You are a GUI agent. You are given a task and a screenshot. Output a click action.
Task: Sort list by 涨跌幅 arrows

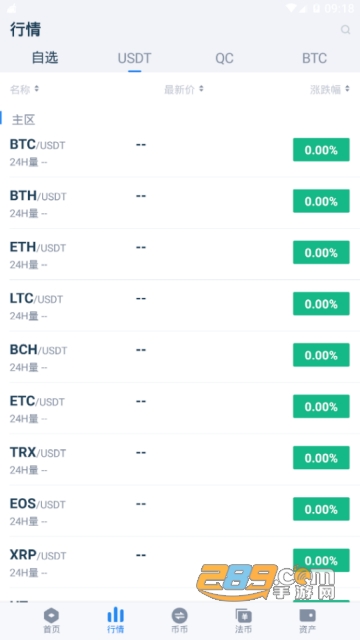click(x=347, y=89)
